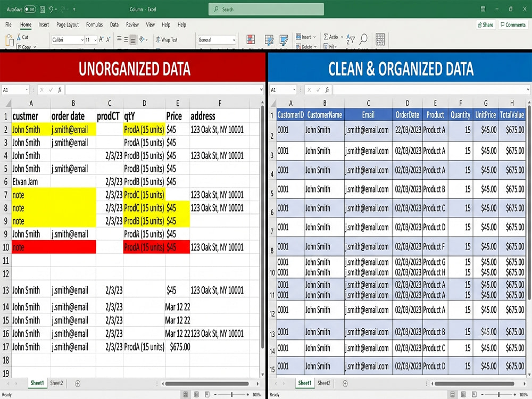
Task: Click the Delete cells button
Action: [x=306, y=46]
